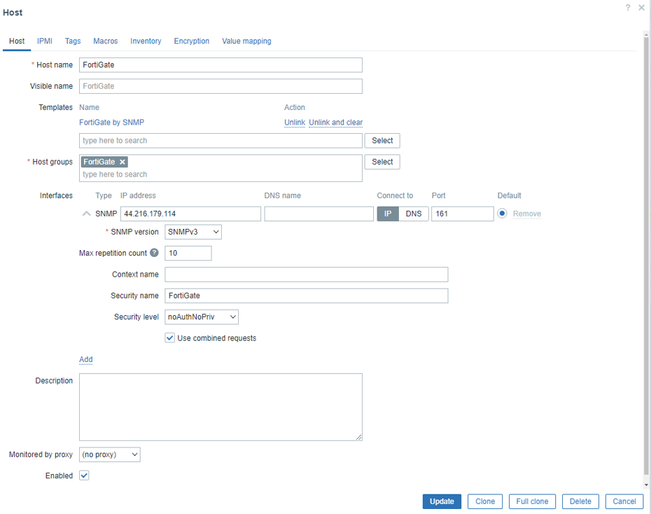Open SNMP version dropdown
This screenshot has width=651, height=514.
tap(193, 232)
